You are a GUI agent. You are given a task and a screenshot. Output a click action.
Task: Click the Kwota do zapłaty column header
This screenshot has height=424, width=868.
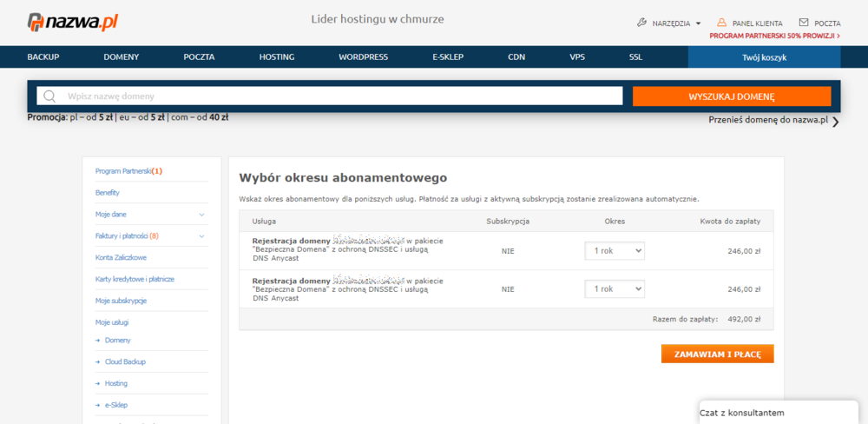click(730, 222)
